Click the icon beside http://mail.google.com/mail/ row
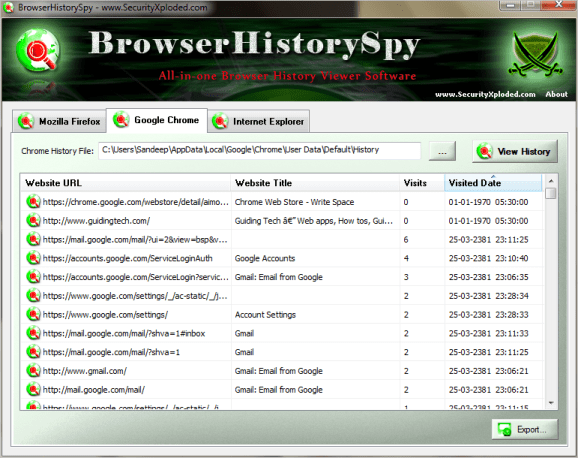Screen dimensions: 578x458 pyautogui.click(x=33, y=389)
